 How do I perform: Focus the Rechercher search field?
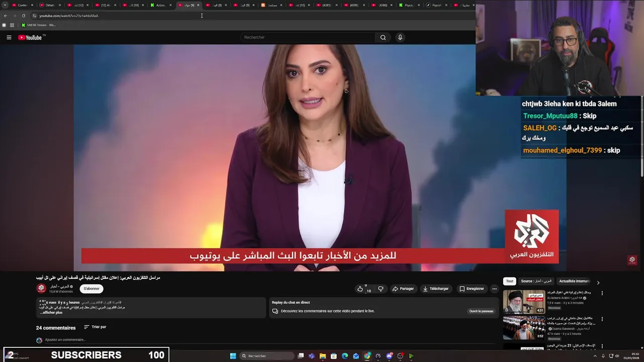coord(308,37)
